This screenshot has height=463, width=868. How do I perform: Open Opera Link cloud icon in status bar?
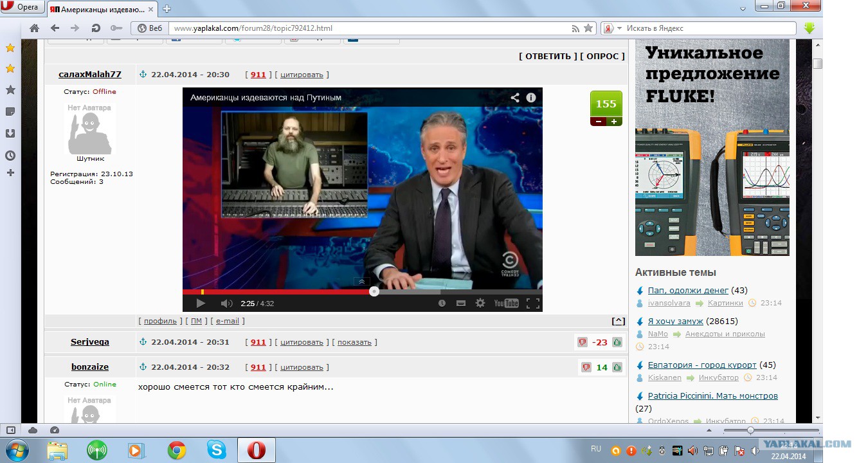coord(33,430)
